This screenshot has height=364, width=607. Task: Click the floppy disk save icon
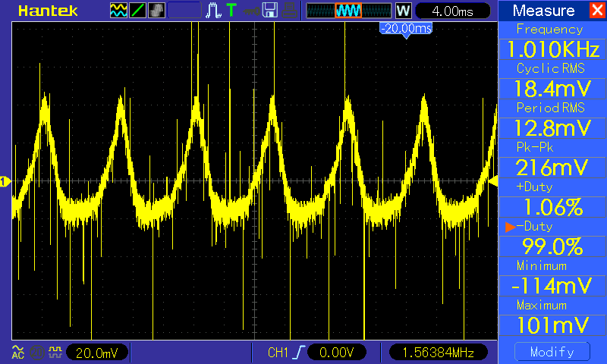point(270,11)
